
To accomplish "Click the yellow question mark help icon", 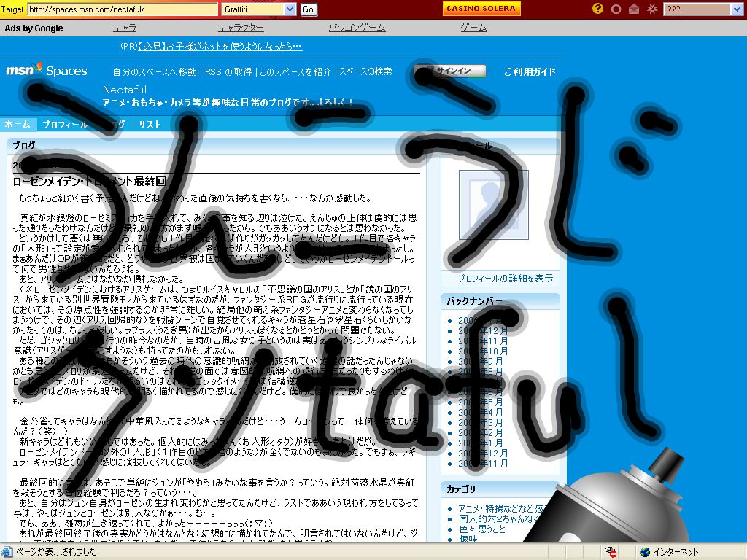I will (x=598, y=9).
